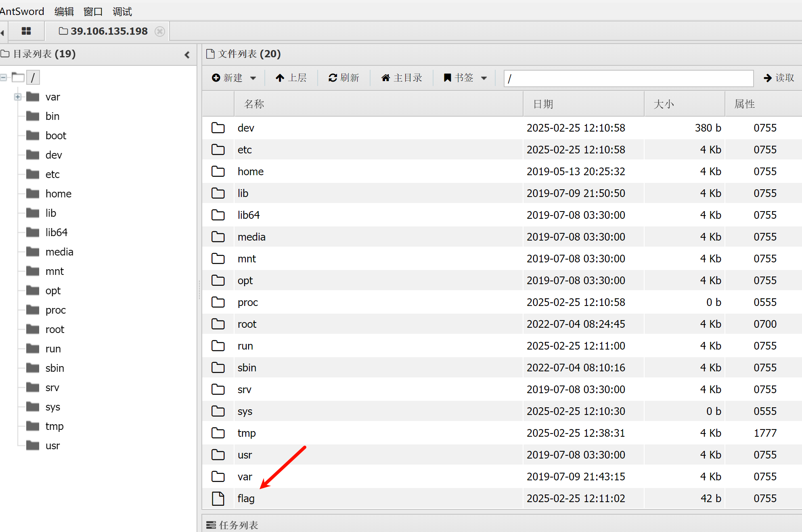
Task: Select the srv row in file list
Action: (502, 390)
